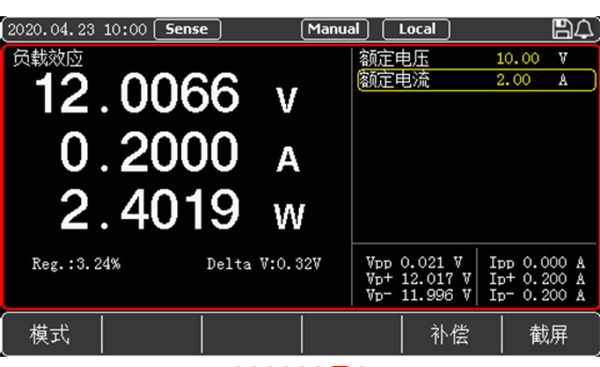Toggle the Sense indicator button
Screen dimensions: 600x367
(187, 29)
